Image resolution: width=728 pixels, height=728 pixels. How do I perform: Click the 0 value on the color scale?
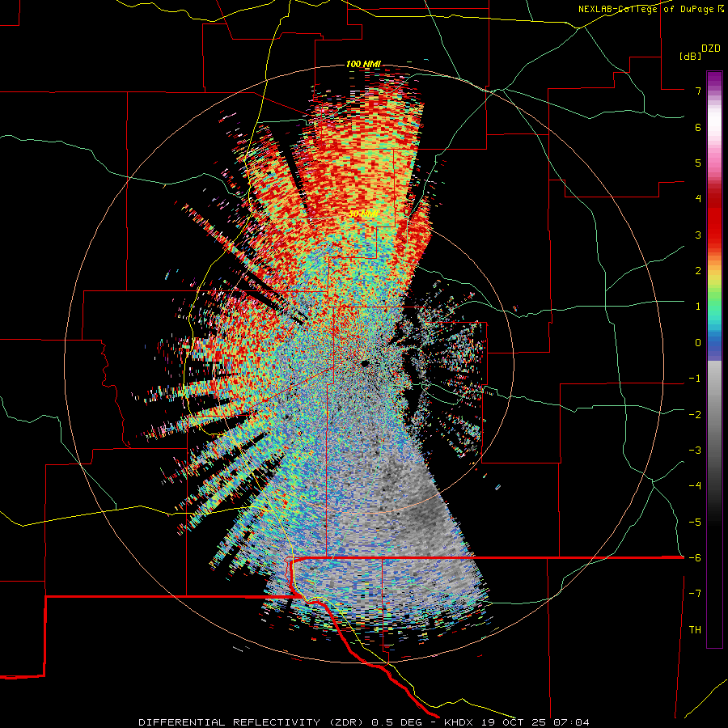(x=698, y=343)
